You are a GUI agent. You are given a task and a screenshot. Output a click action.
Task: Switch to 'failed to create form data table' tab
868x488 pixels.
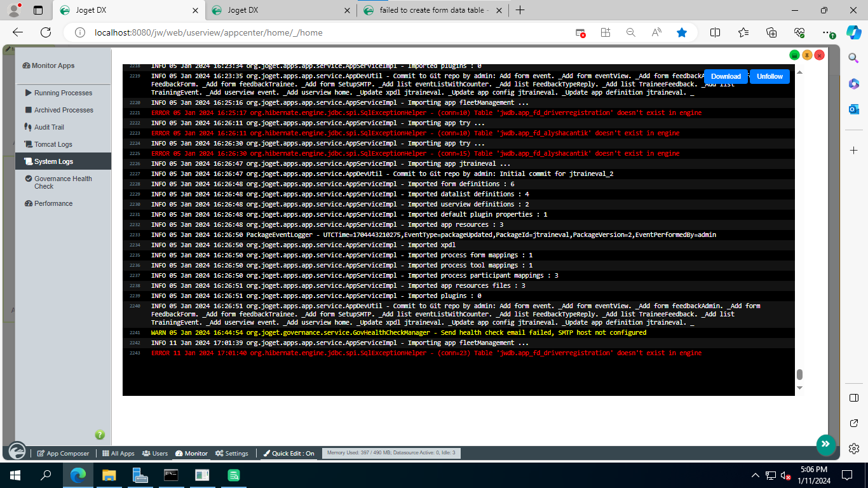pos(432,10)
